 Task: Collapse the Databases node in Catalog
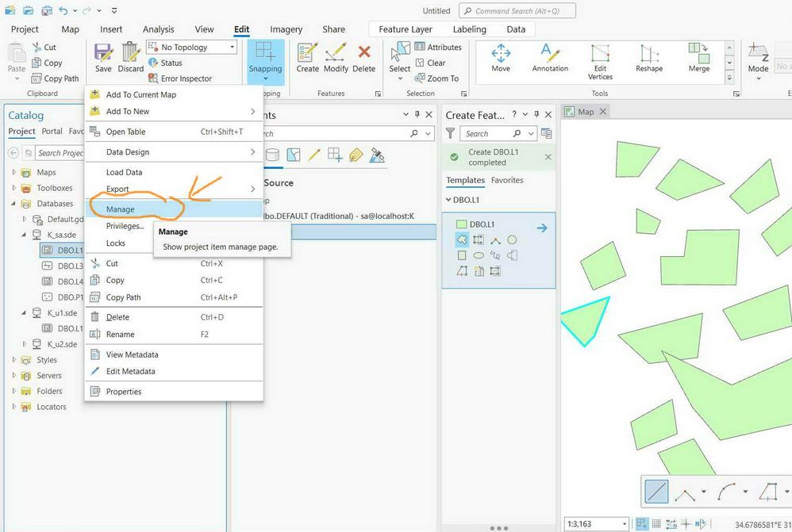[13, 204]
